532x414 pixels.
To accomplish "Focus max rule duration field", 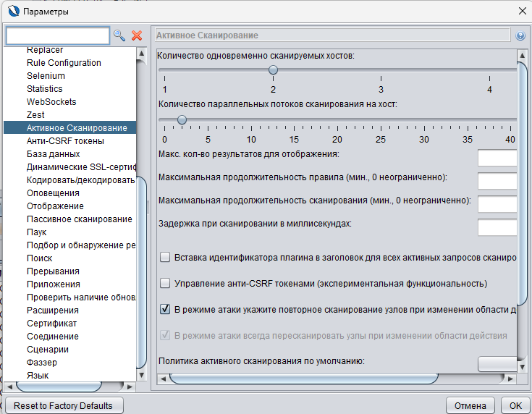I will pyautogui.click(x=497, y=181).
